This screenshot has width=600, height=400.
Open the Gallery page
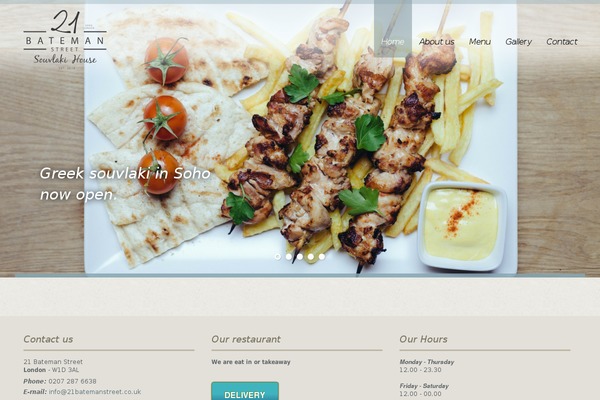[518, 41]
